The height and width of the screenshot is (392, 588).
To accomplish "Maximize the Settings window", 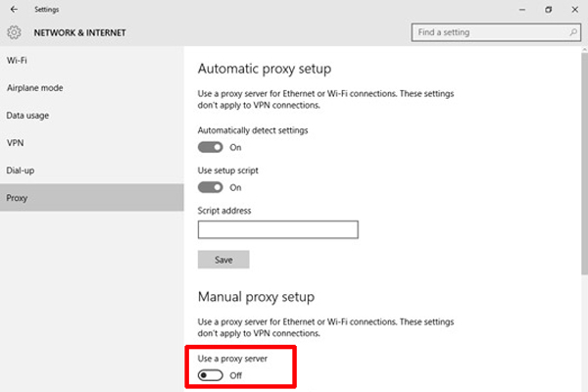I will [x=548, y=9].
